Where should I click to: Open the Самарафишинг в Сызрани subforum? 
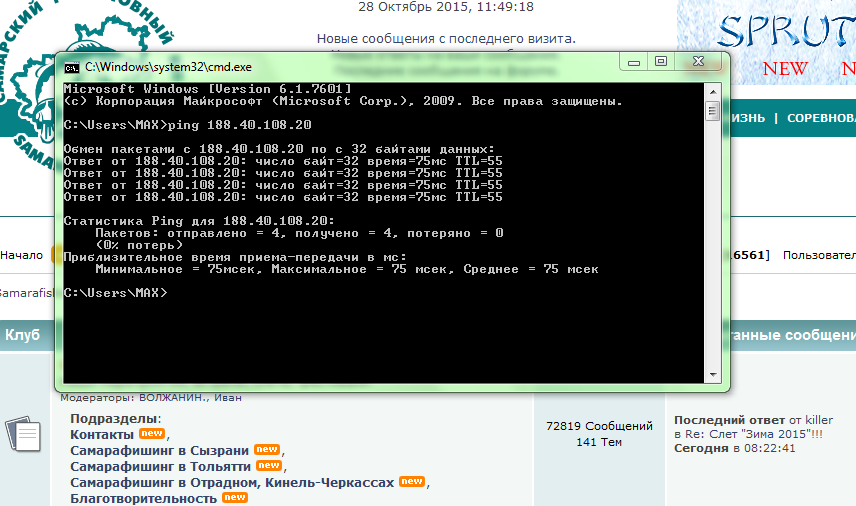[159, 451]
